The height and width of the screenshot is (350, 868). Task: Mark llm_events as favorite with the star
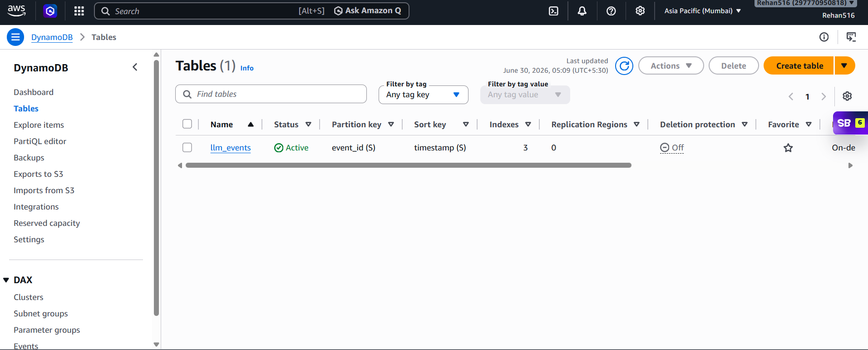[x=788, y=148]
